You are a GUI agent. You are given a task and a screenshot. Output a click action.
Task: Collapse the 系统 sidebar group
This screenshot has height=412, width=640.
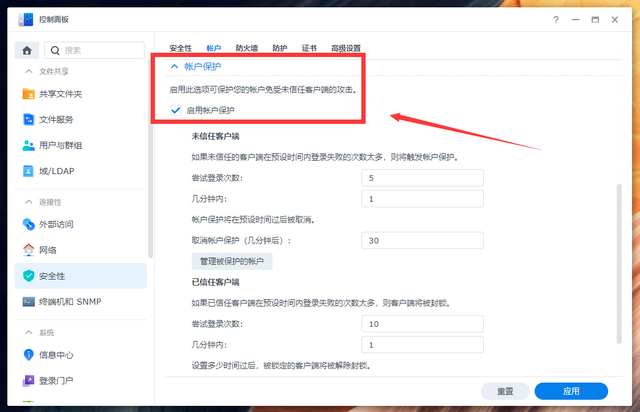click(x=29, y=333)
